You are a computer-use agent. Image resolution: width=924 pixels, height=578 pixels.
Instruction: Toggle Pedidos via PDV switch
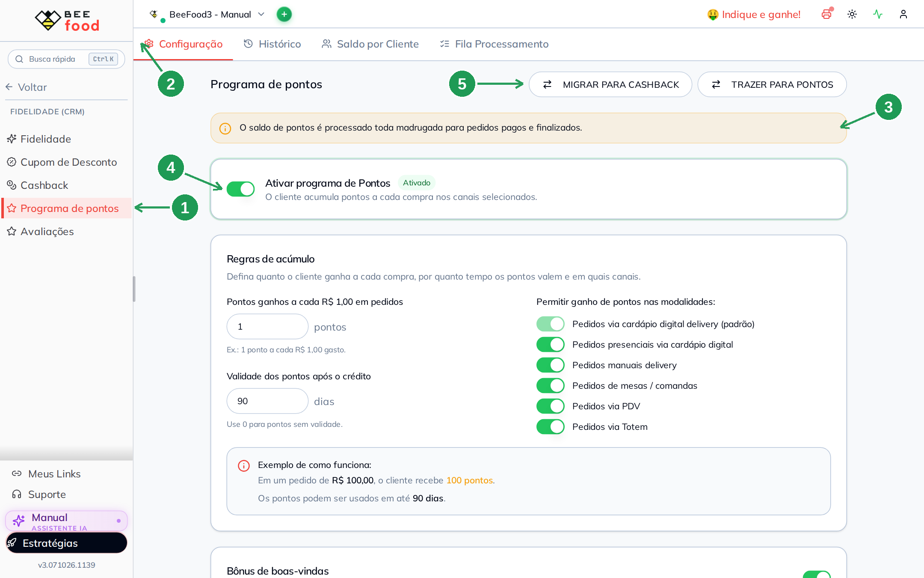point(551,406)
